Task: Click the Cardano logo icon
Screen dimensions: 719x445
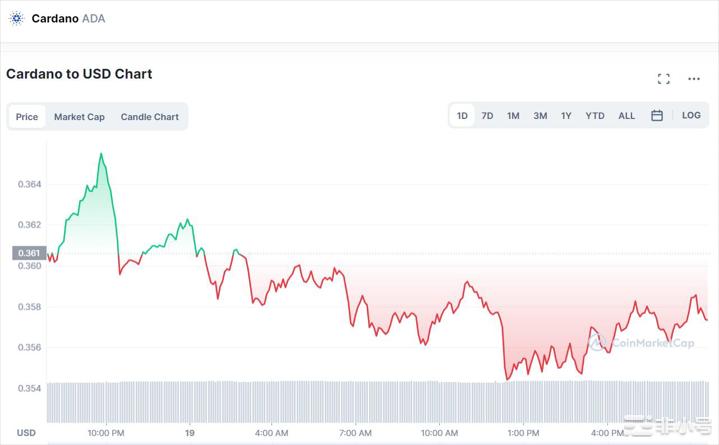Action: pyautogui.click(x=16, y=18)
